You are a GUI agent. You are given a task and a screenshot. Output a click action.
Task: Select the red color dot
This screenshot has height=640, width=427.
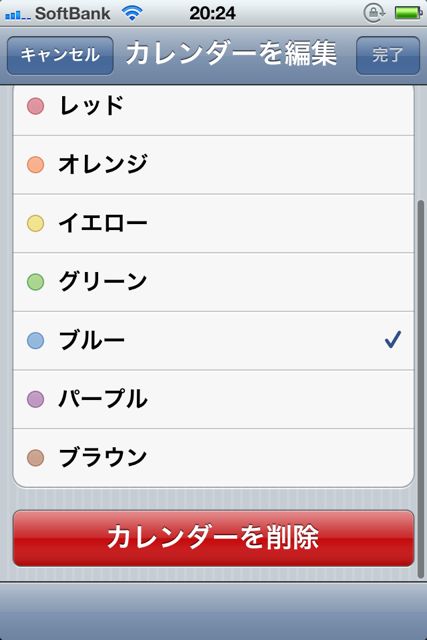click(36, 106)
